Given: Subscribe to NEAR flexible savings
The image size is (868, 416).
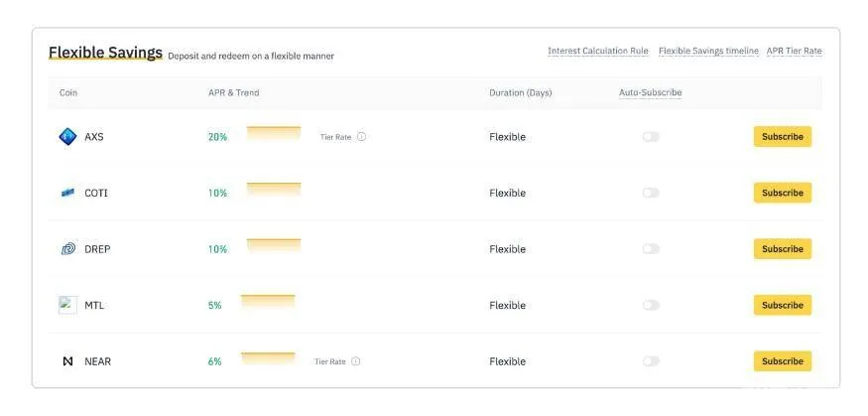Looking at the screenshot, I should (782, 361).
